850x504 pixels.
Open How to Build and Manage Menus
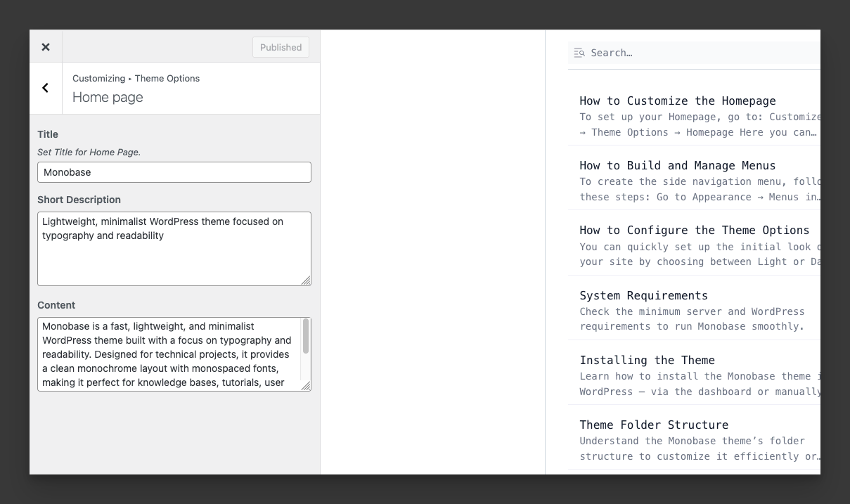click(677, 166)
